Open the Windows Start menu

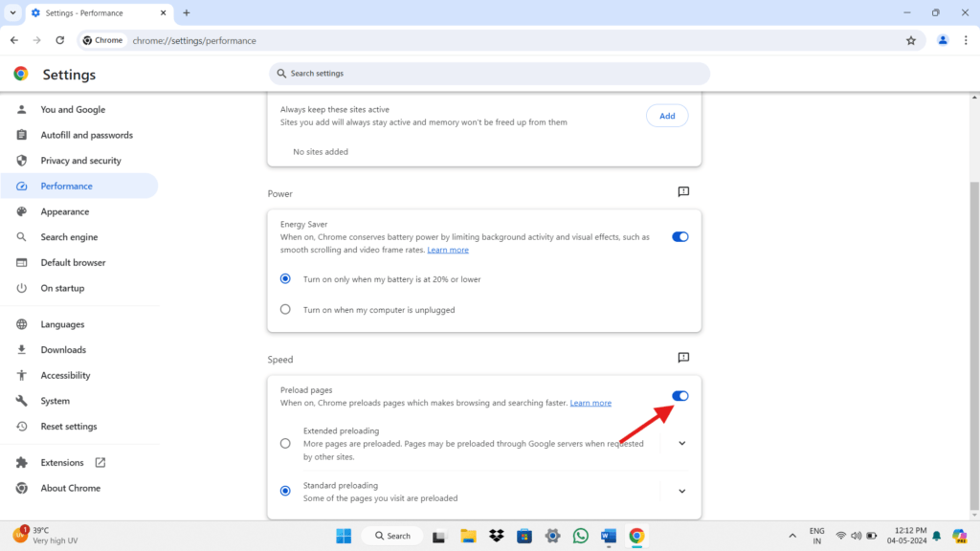pos(344,536)
